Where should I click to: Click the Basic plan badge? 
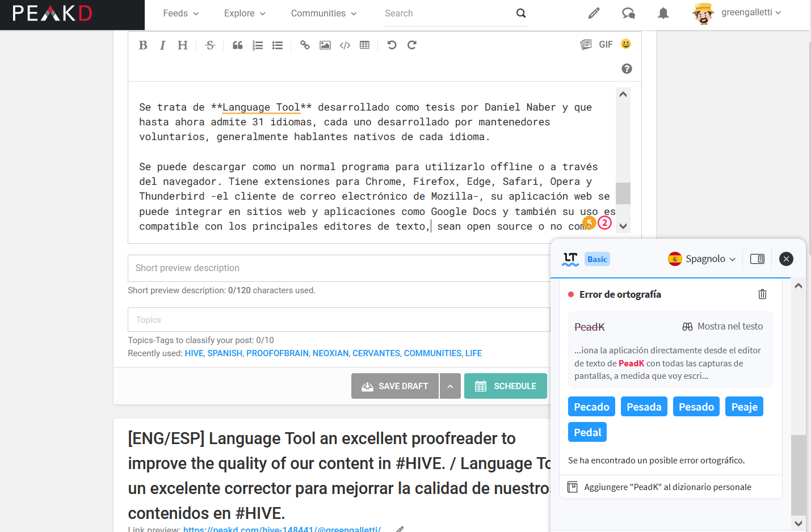[597, 259]
